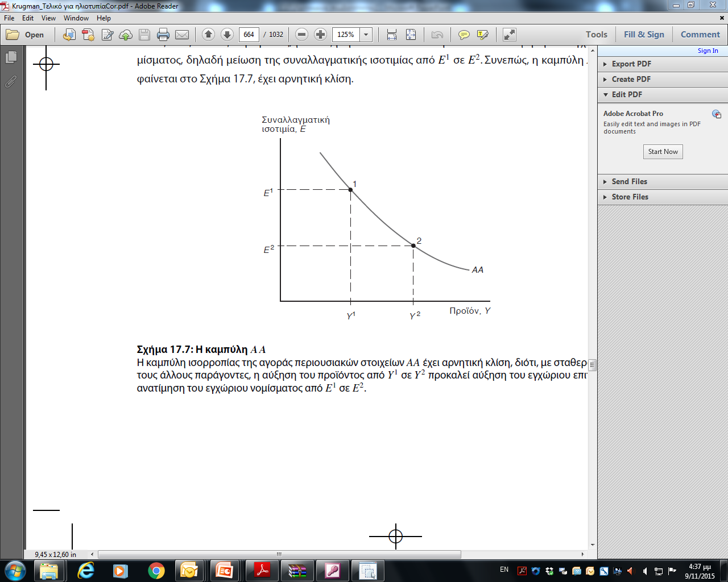
Task: Expand the Send Files section
Action: tap(663, 181)
